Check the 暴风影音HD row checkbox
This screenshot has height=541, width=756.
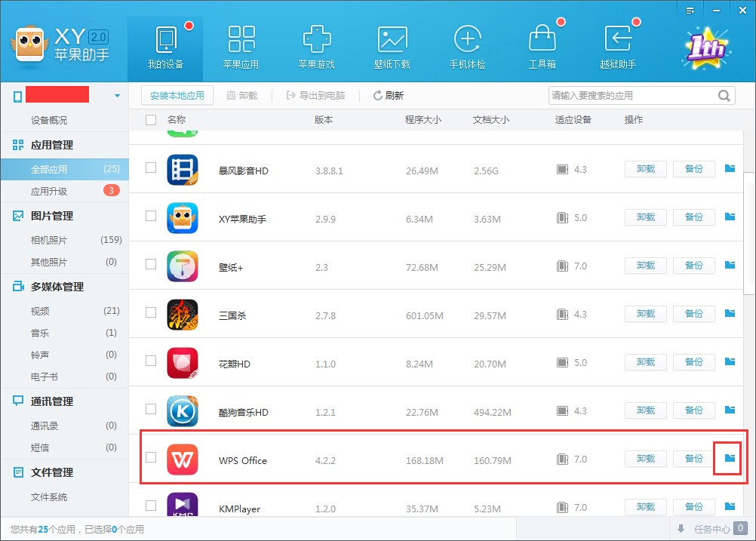click(x=151, y=168)
